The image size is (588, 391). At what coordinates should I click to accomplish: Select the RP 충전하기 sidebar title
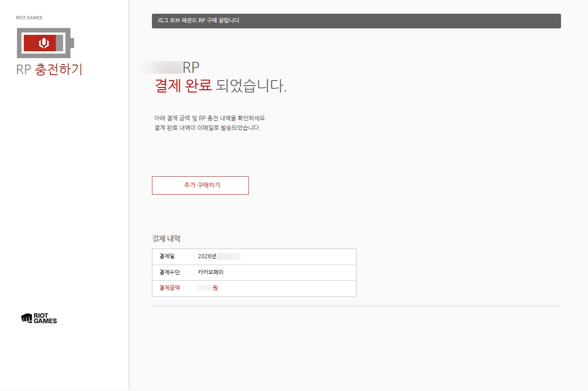click(x=49, y=69)
